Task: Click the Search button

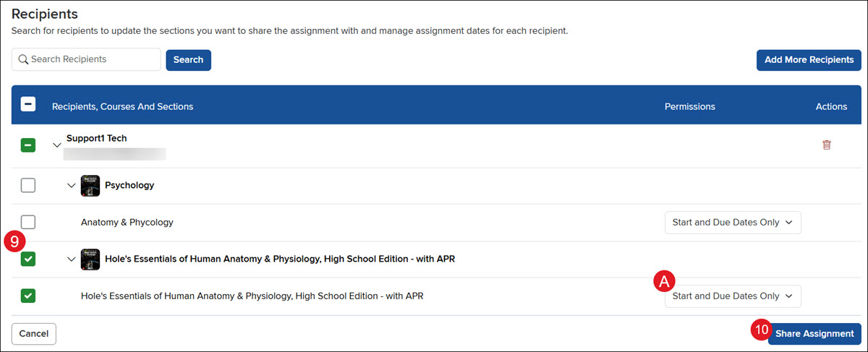Action: pyautogui.click(x=188, y=59)
